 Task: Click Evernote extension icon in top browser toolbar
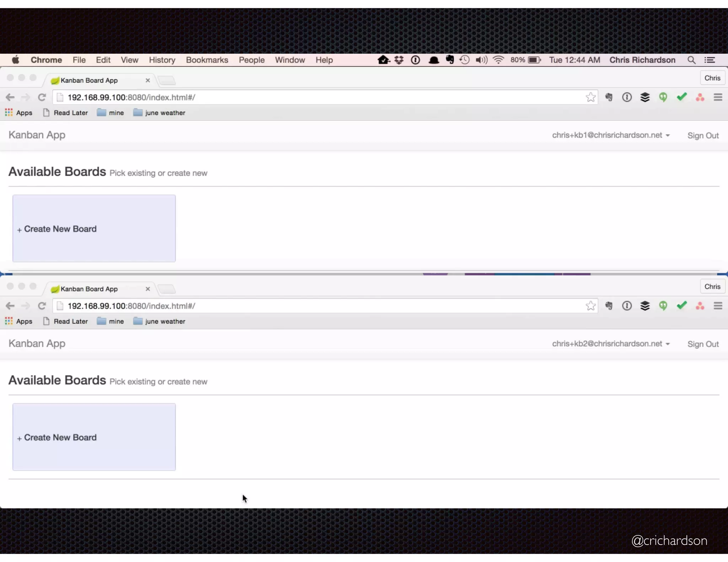click(609, 97)
